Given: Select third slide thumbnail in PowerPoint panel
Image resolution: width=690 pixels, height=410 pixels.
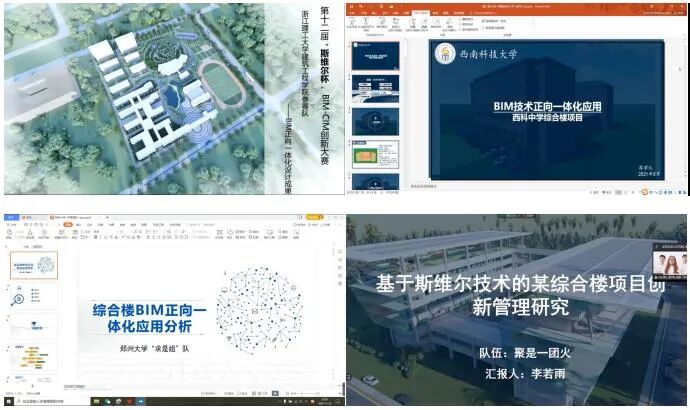Looking at the screenshot, I should tap(375, 122).
